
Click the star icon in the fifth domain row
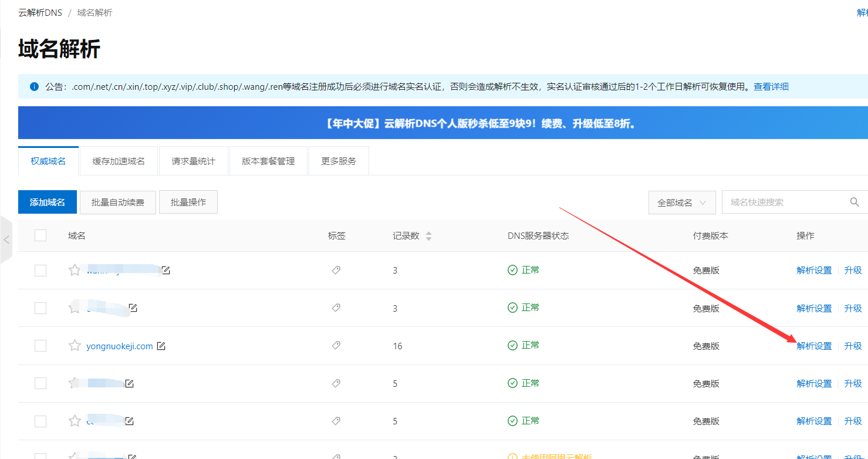[x=75, y=421]
